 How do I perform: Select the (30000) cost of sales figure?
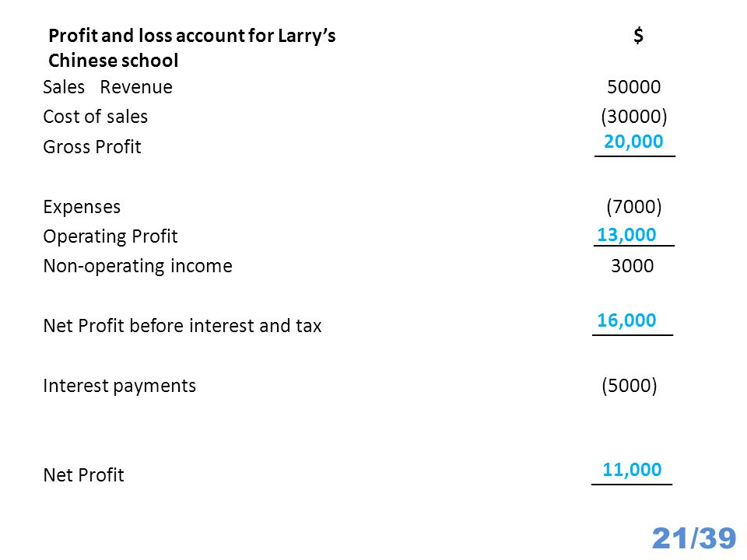(x=633, y=117)
